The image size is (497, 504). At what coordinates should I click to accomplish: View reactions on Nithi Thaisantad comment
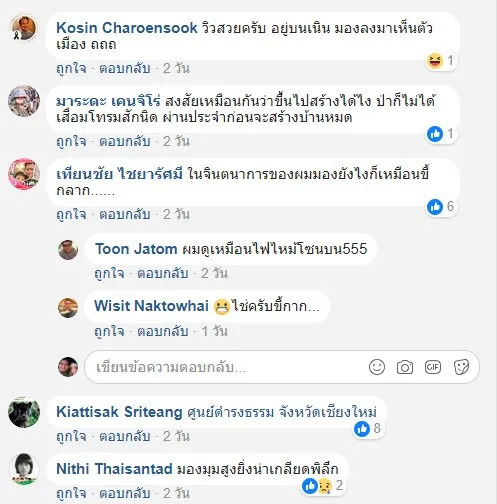click(x=323, y=486)
